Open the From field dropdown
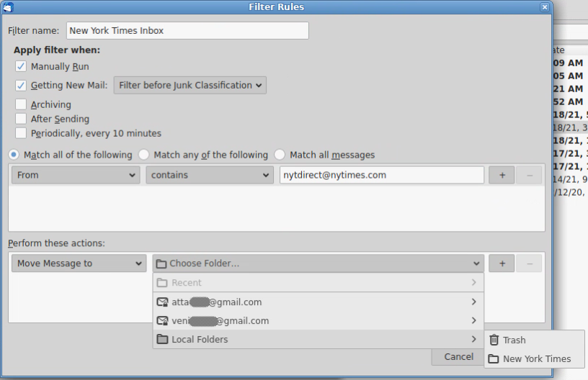The width and height of the screenshot is (588, 380). point(76,175)
